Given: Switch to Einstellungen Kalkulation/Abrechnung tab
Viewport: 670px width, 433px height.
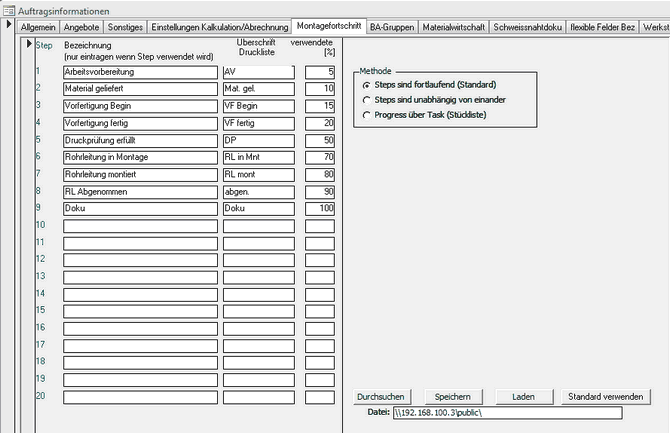Looking at the screenshot, I should pos(220,26).
